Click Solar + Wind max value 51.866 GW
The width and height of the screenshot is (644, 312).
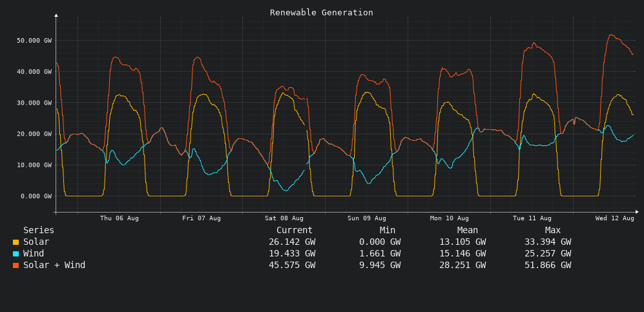pos(548,265)
